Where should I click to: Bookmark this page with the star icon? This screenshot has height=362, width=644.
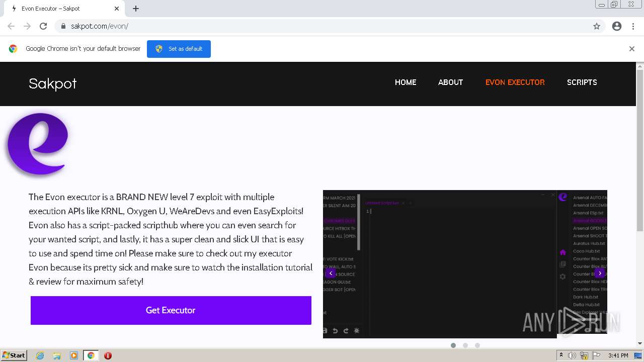click(597, 26)
